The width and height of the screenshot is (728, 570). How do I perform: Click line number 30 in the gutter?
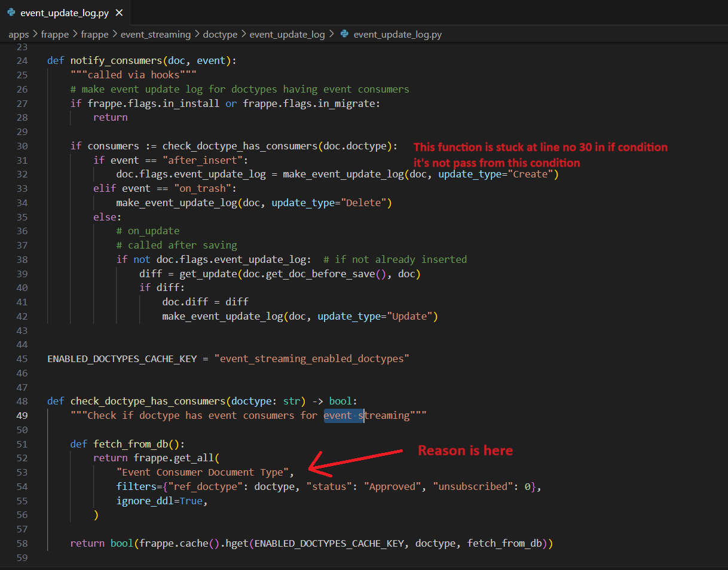tap(22, 146)
